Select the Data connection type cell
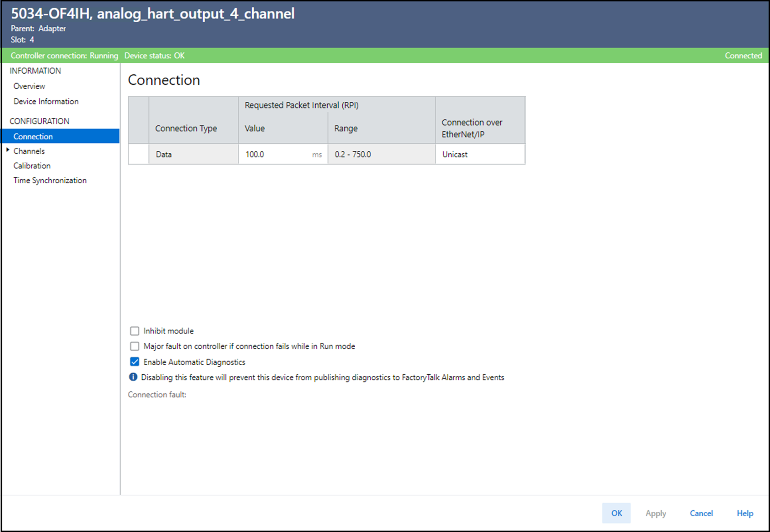The height and width of the screenshot is (532, 770). click(x=193, y=154)
